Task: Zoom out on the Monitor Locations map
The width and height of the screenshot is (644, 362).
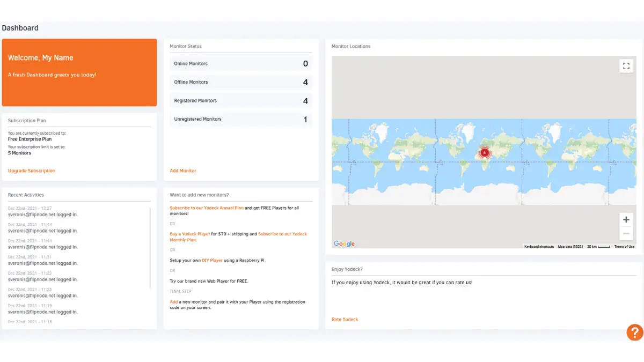Action: (x=626, y=233)
